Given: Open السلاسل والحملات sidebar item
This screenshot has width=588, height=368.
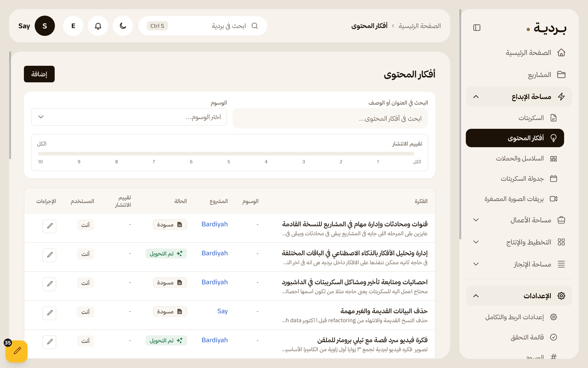Looking at the screenshot, I should (x=515, y=159).
